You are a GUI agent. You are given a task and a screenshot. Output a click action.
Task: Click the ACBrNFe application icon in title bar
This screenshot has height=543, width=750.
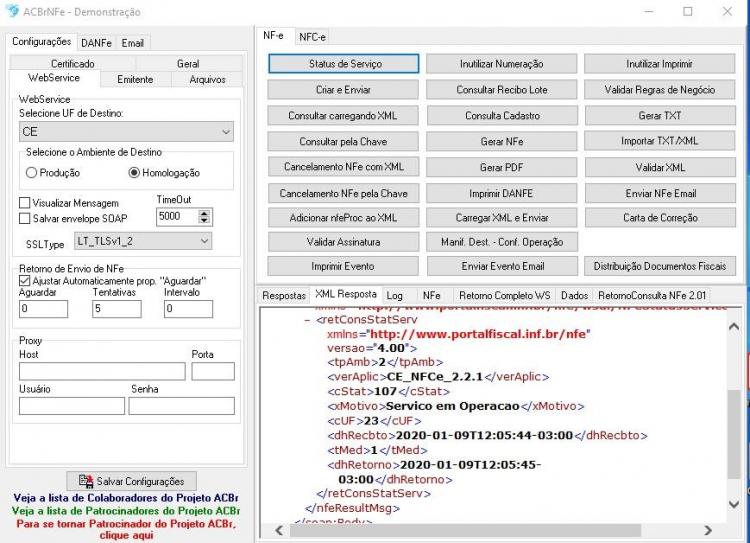click(x=11, y=11)
